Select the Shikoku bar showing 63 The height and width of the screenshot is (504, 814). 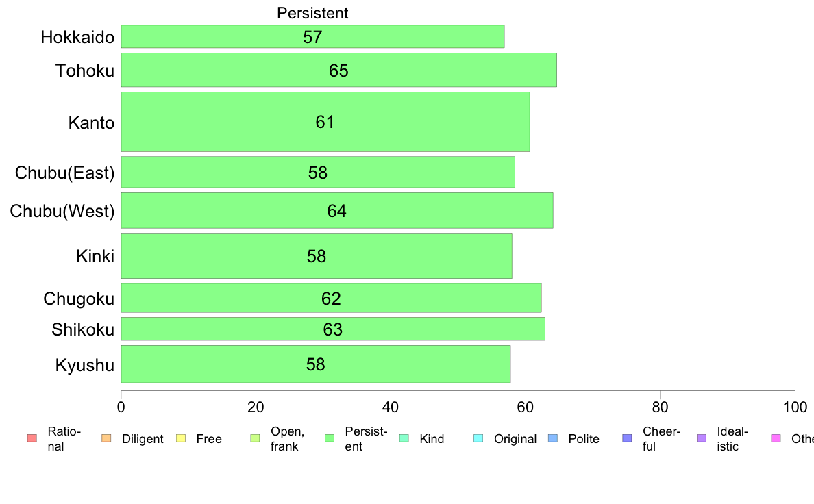333,329
